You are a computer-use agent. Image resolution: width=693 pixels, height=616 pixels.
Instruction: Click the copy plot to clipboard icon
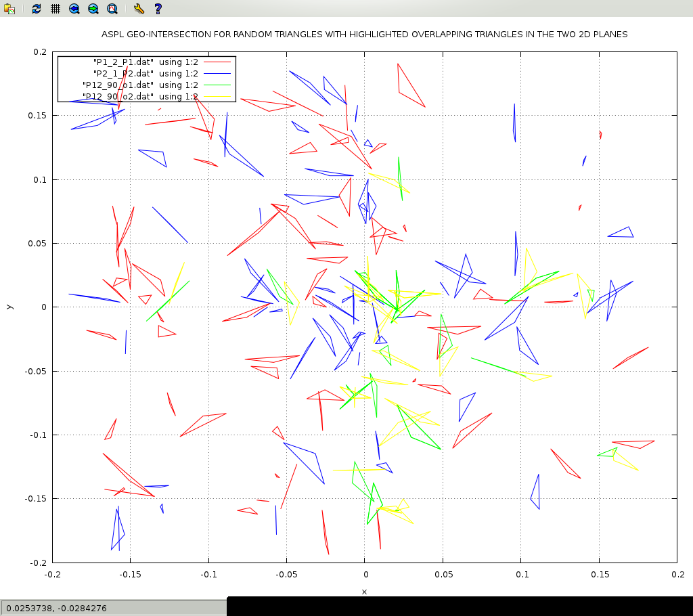pos(9,9)
